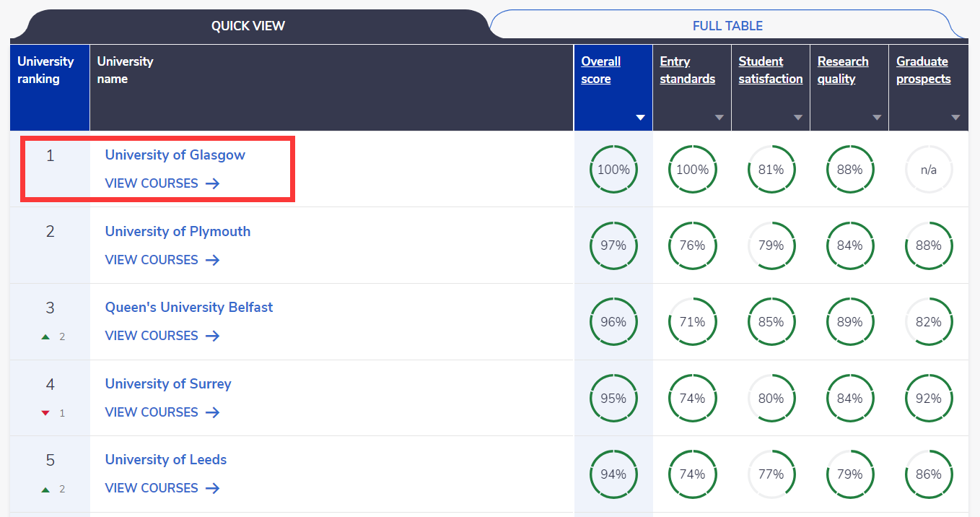This screenshot has width=980, height=517.
Task: View courses for University of Glasgow
Action: (x=162, y=183)
